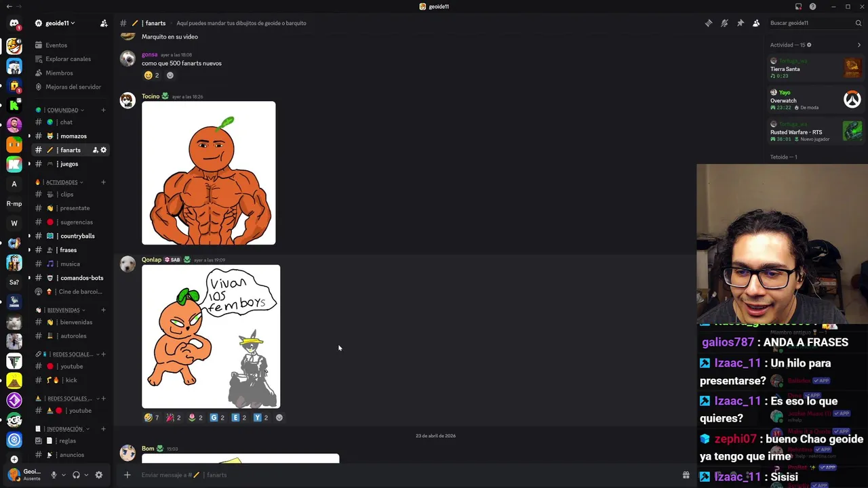The width and height of the screenshot is (868, 488).
Task: Toggle member list icon in header
Action: point(756,23)
